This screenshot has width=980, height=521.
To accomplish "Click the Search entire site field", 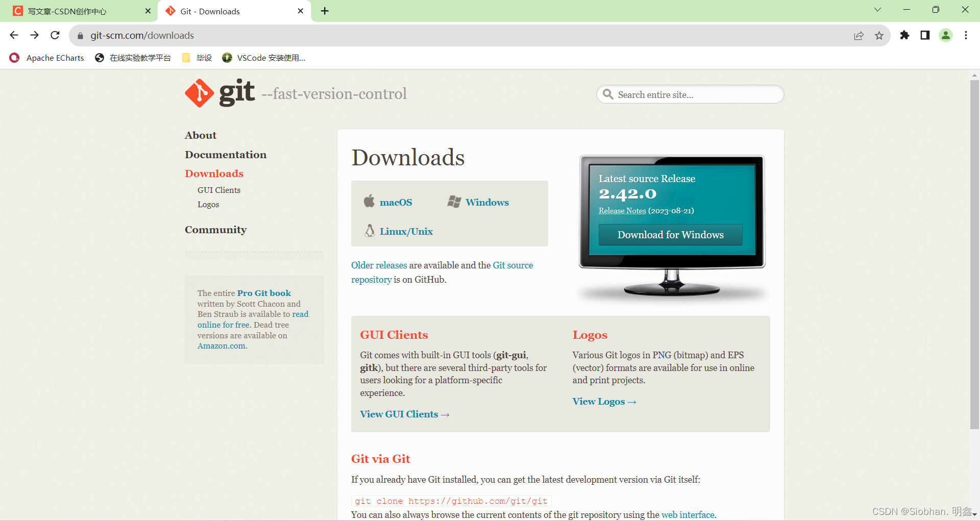I will tap(690, 94).
